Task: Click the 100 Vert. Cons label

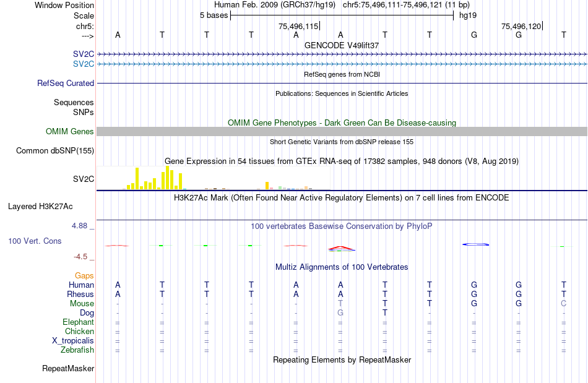Action: pyautogui.click(x=35, y=241)
